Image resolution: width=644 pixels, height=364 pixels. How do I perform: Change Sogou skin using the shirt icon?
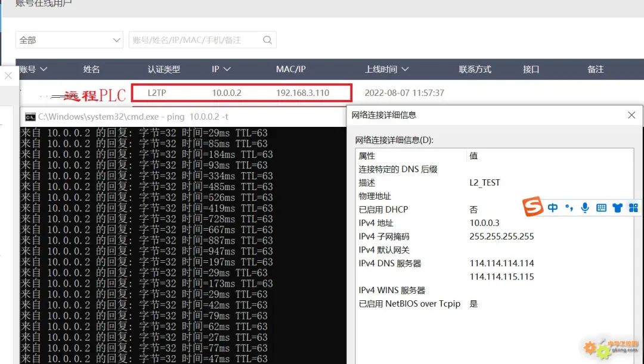click(617, 207)
